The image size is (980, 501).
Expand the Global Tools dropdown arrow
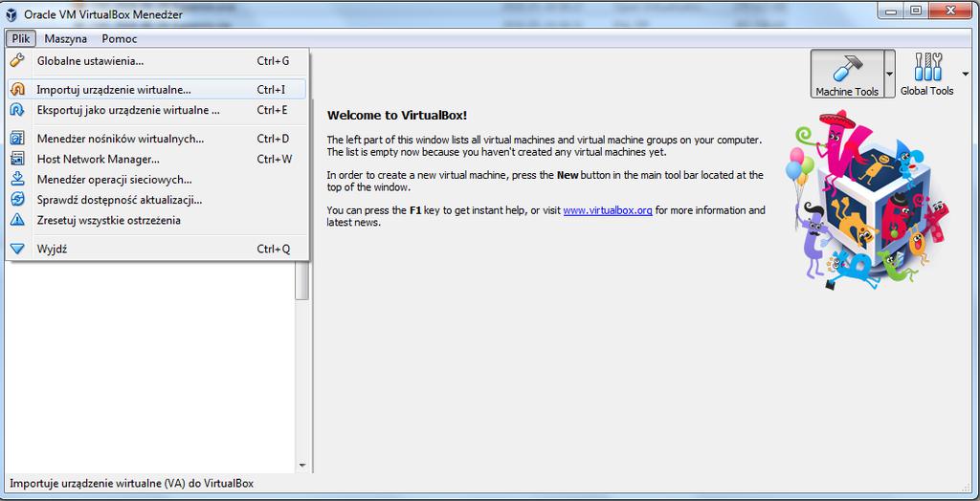point(966,75)
